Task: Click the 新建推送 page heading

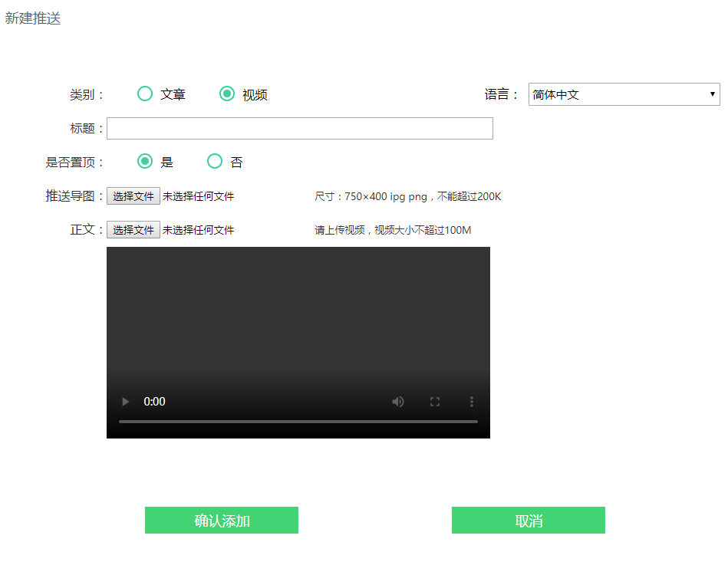Action: tap(33, 18)
